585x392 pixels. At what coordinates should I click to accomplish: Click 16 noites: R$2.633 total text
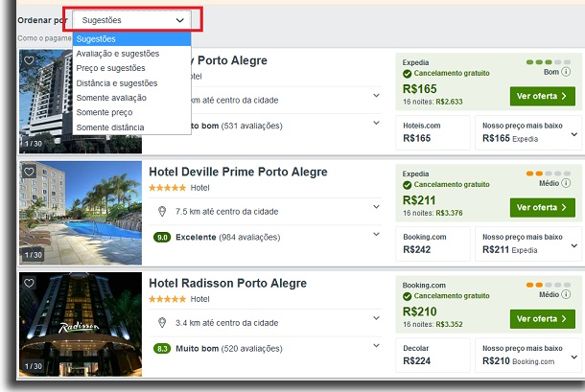click(433, 102)
